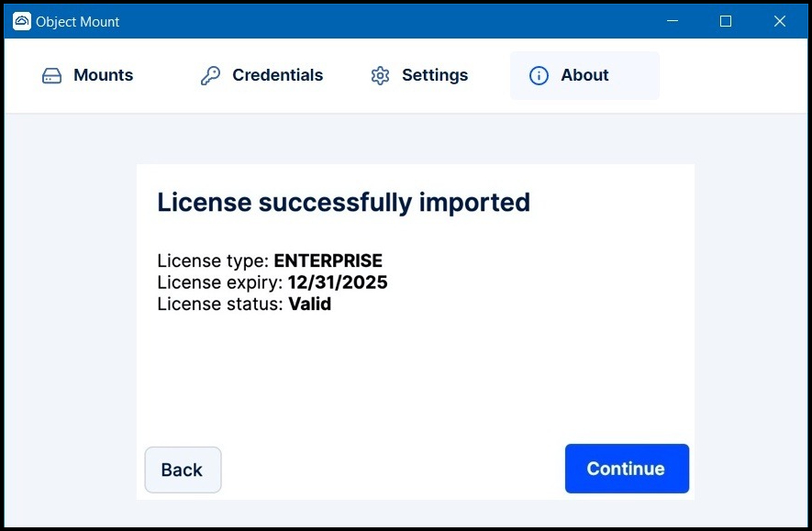Go to the Settings tab label
The width and height of the screenshot is (812, 531).
click(x=435, y=76)
